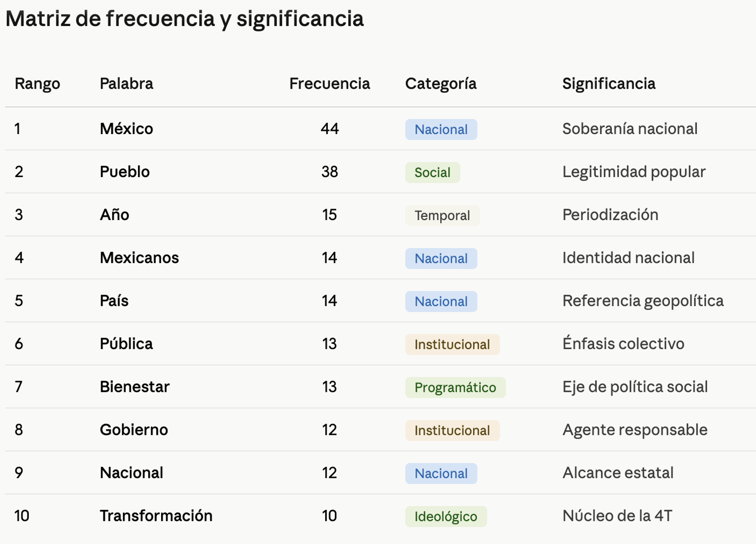Screen dimensions: 756x544
Task: Click the Ideológico category tag
Action: [446, 516]
